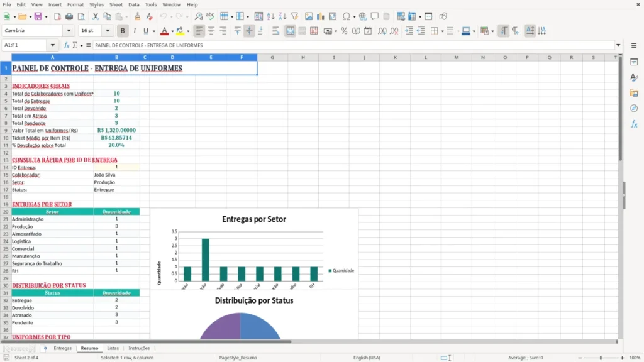The height and width of the screenshot is (362, 644).
Task: Click the Sum sigma icon
Action: 75,45
